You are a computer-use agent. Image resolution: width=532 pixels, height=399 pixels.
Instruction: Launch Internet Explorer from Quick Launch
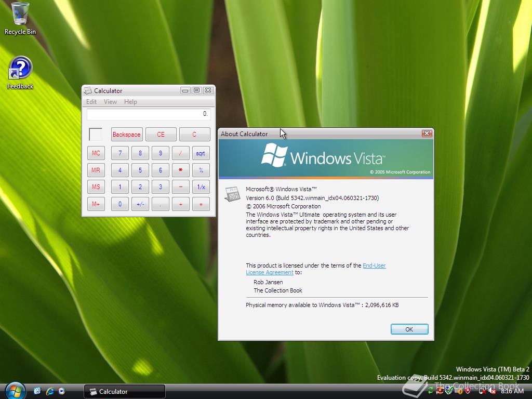tap(49, 391)
